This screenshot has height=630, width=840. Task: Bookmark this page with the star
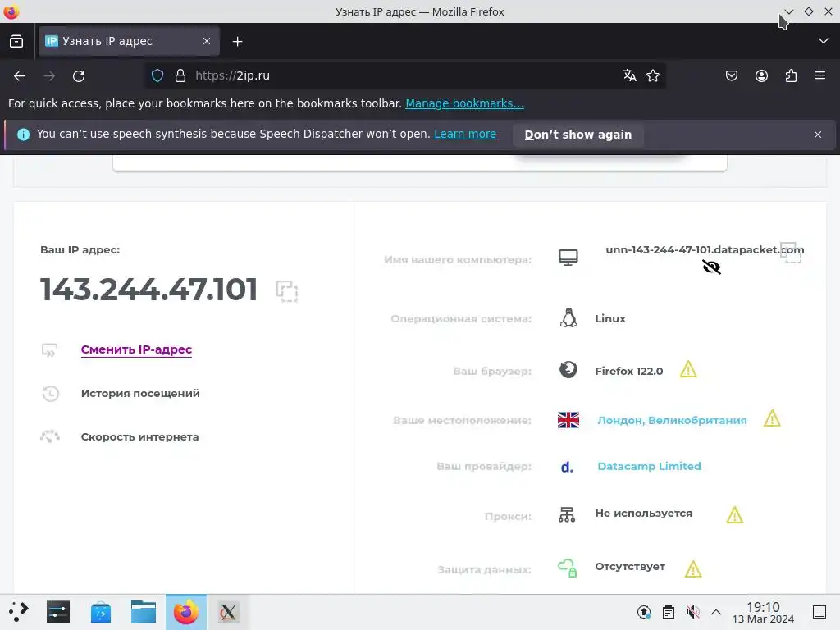click(652, 75)
